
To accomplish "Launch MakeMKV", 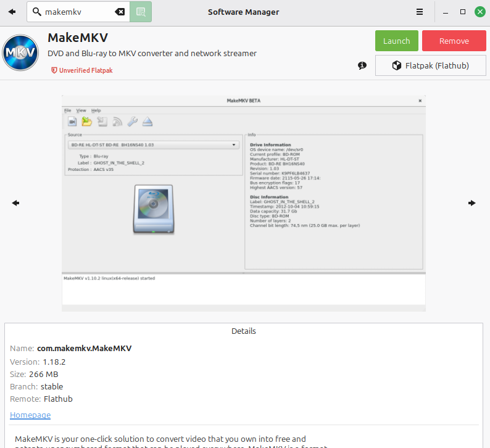I will (x=397, y=41).
